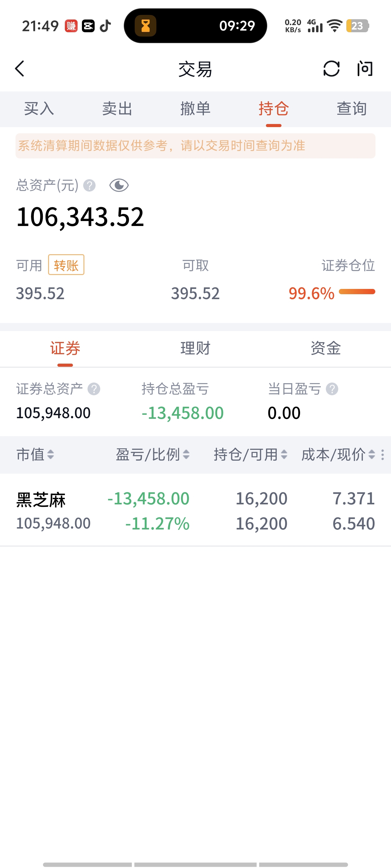This screenshot has height=868, width=391.
Task: Switch to the 卖出 tab
Action: point(117,109)
